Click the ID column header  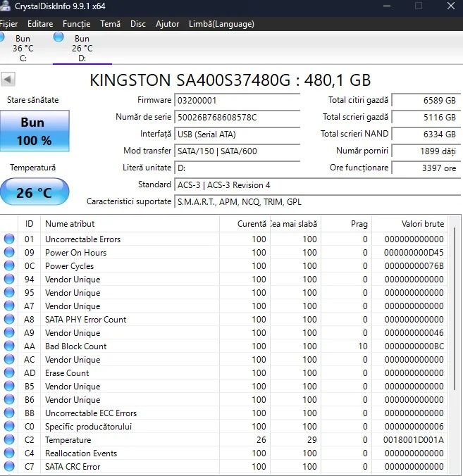click(x=29, y=224)
